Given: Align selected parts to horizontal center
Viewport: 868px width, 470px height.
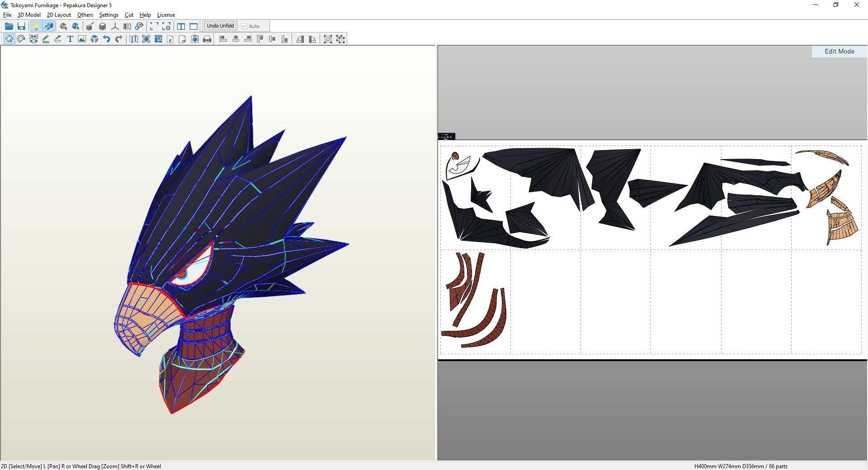Looking at the screenshot, I should pyautogui.click(x=236, y=39).
